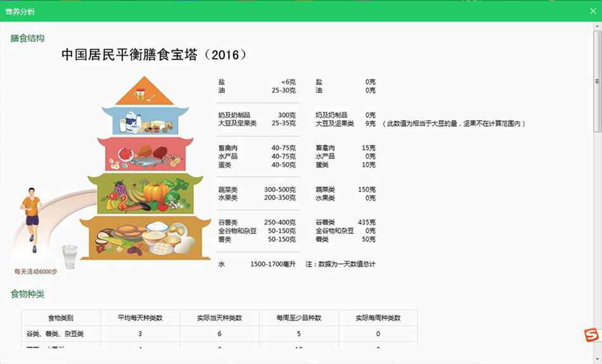This screenshot has width=602, height=364.
Task: Click the 营养分析 window title
Action: click(x=20, y=11)
